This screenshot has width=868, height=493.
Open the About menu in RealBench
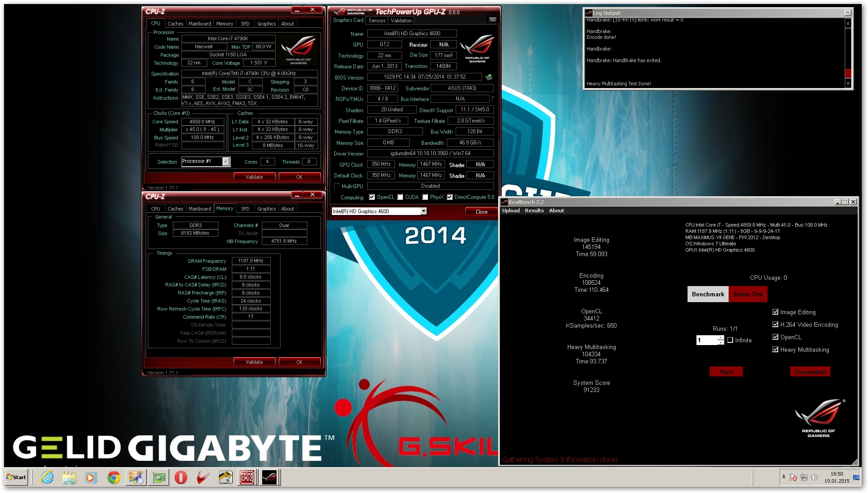click(557, 211)
